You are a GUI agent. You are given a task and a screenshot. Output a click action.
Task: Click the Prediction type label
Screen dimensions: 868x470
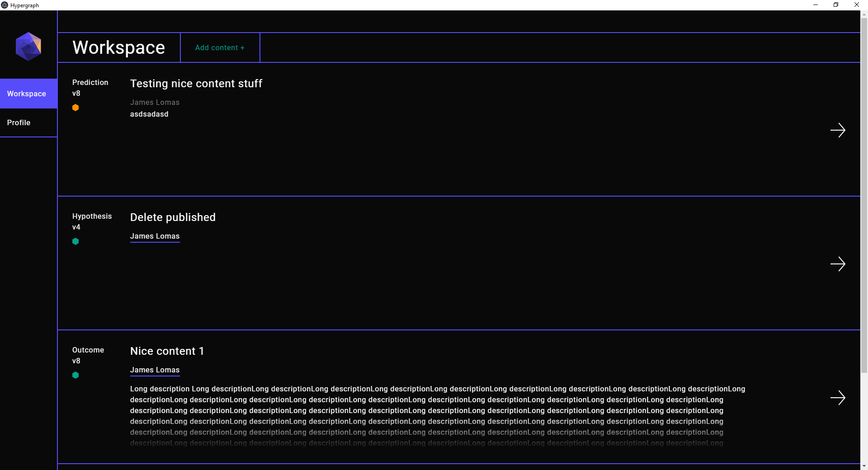[90, 82]
